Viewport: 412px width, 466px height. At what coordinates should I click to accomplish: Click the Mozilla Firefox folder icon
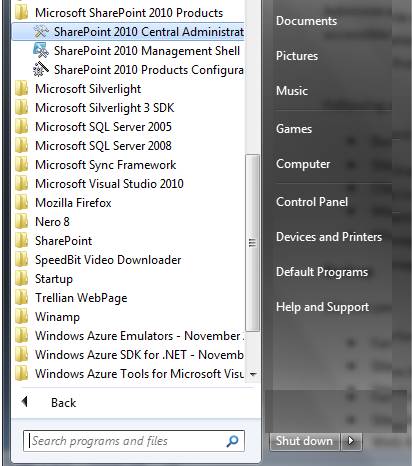[22, 202]
